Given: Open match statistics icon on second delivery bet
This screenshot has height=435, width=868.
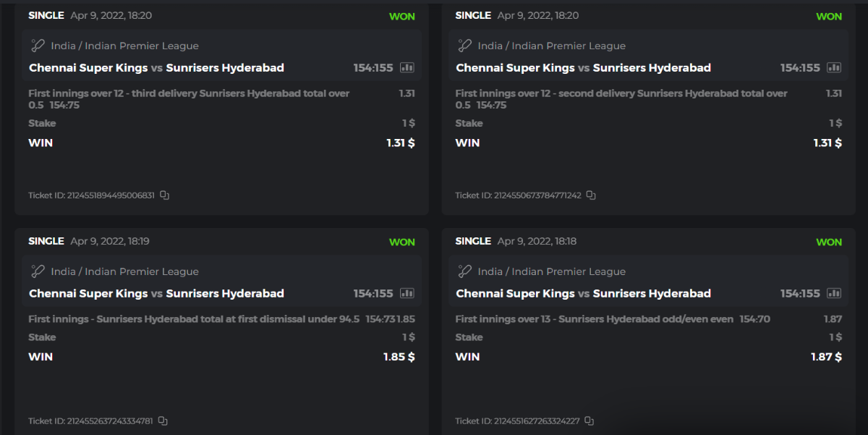Looking at the screenshot, I should (834, 68).
